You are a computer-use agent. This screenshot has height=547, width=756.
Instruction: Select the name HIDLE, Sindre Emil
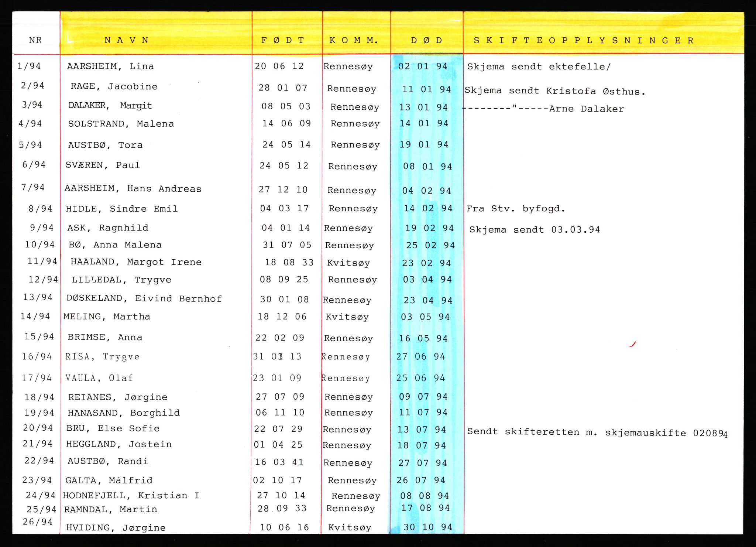(122, 209)
